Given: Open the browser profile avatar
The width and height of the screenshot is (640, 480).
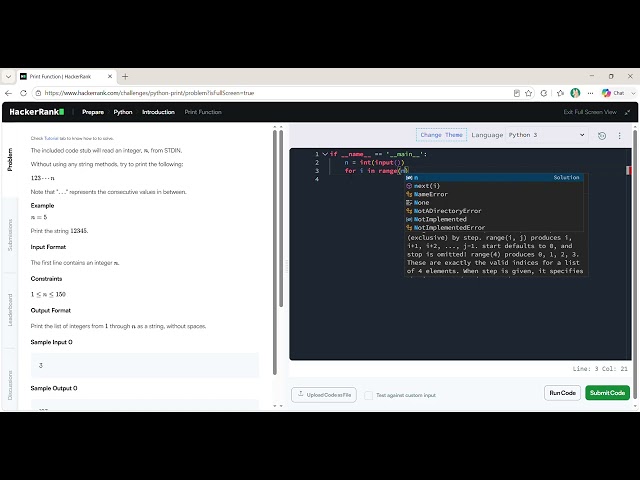Looking at the screenshot, I should 575,93.
